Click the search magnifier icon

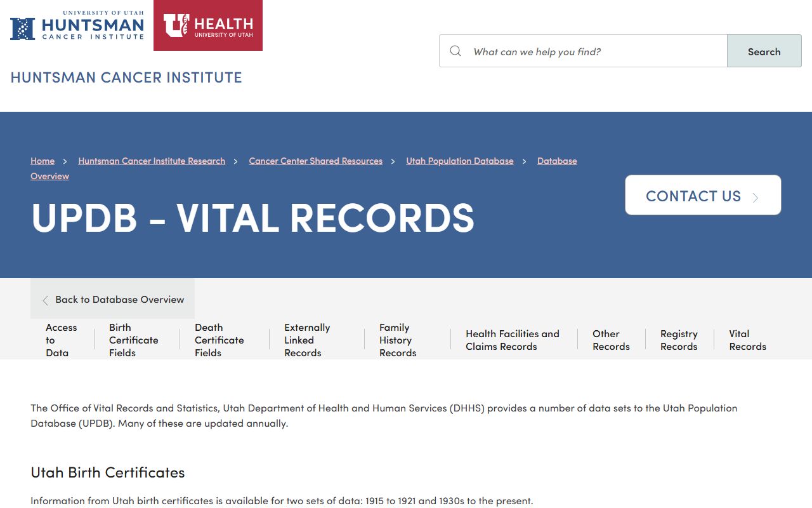point(455,51)
